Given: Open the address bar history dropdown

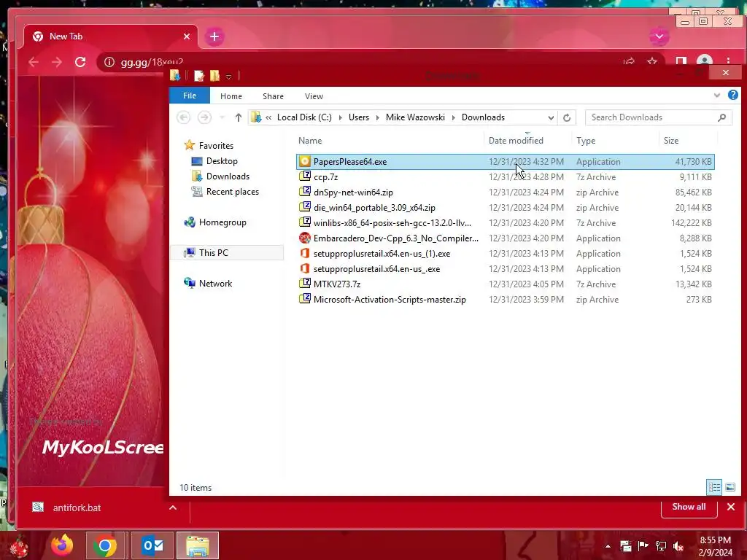Looking at the screenshot, I should (x=551, y=117).
